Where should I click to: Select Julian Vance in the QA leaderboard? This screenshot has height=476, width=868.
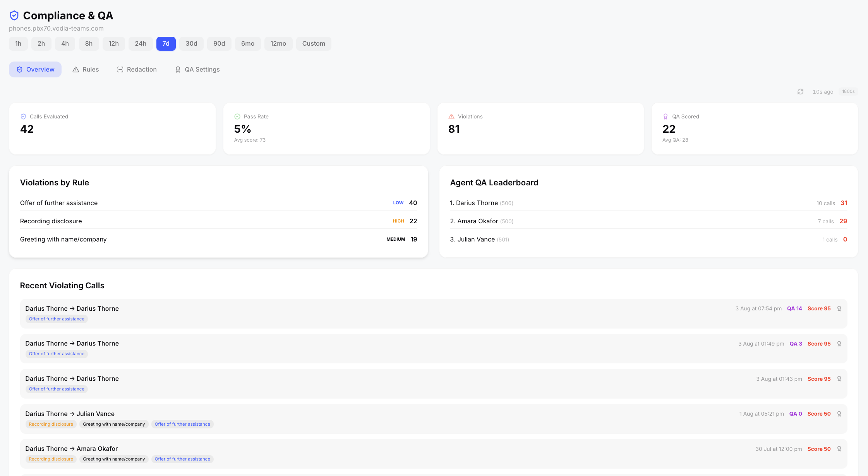coord(648,239)
